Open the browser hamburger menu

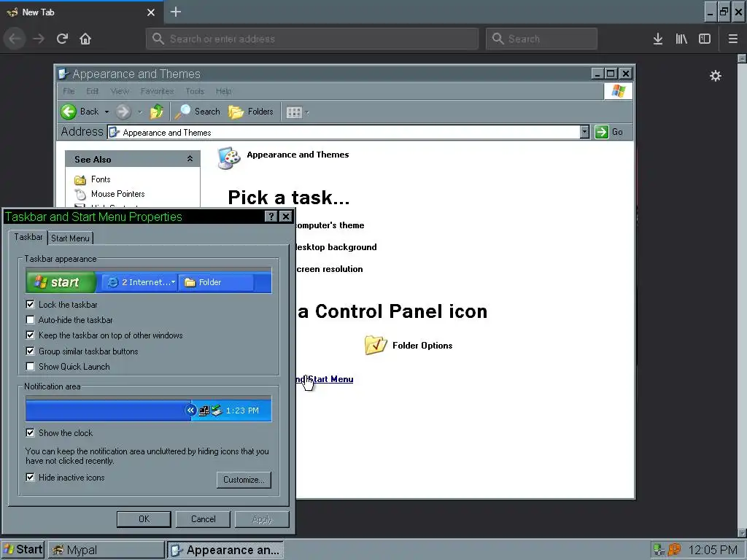733,39
